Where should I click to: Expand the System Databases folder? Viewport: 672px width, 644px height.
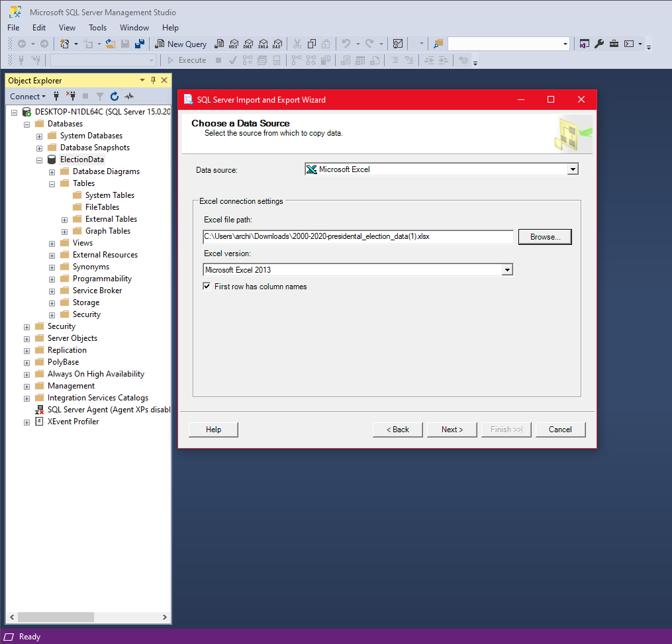pyautogui.click(x=39, y=136)
